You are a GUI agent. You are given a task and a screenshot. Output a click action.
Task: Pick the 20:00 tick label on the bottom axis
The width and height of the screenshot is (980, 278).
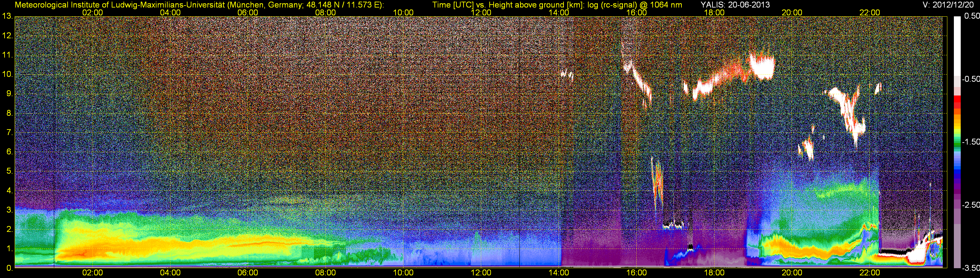pos(792,273)
